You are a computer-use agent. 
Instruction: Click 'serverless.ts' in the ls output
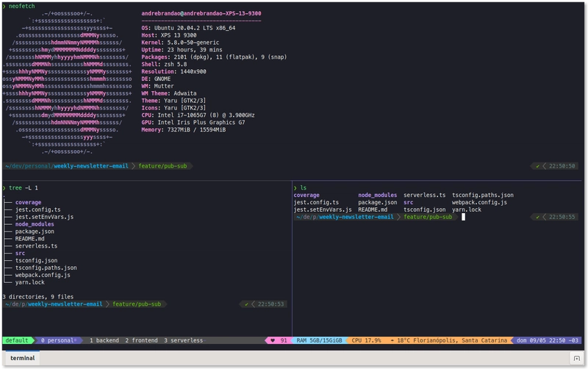(x=425, y=195)
